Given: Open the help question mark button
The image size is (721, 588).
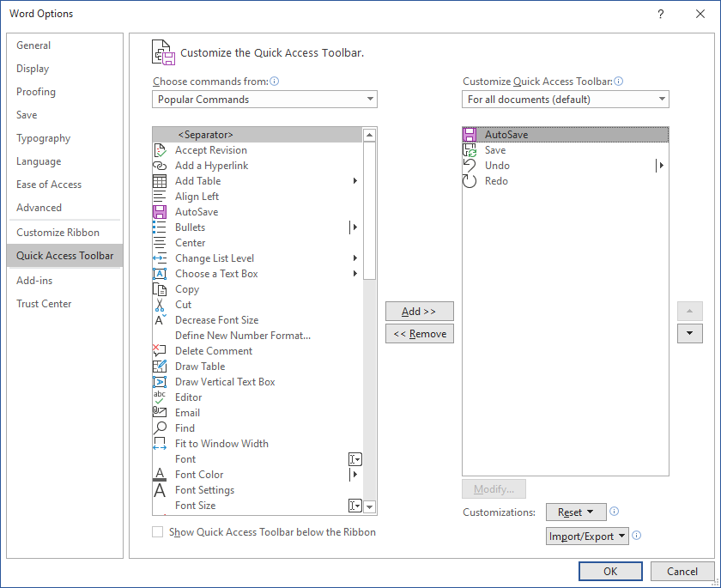Looking at the screenshot, I should (x=661, y=14).
